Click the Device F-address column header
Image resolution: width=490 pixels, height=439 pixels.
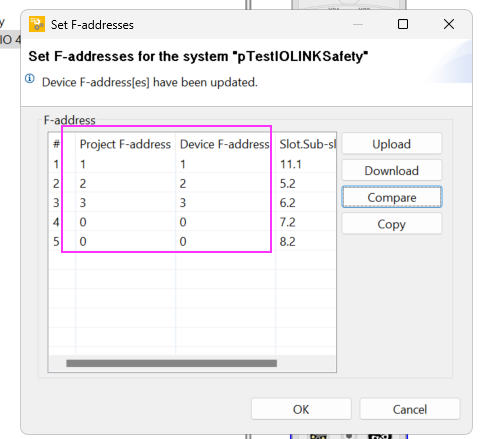pyautogui.click(x=225, y=144)
